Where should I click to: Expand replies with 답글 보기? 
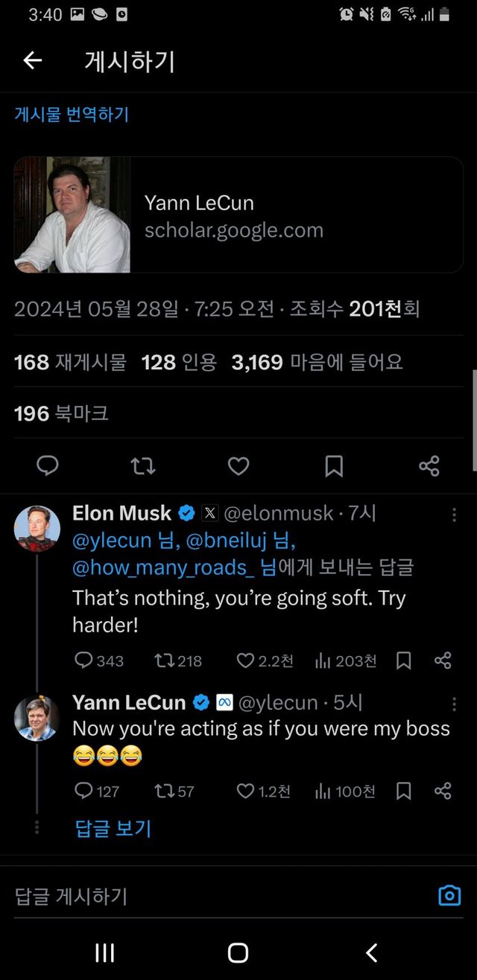113,828
